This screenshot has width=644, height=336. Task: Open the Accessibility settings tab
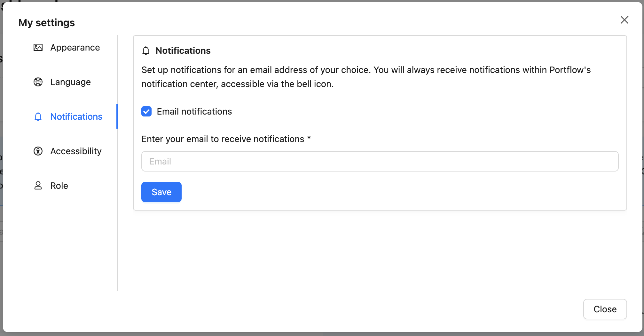pyautogui.click(x=67, y=151)
